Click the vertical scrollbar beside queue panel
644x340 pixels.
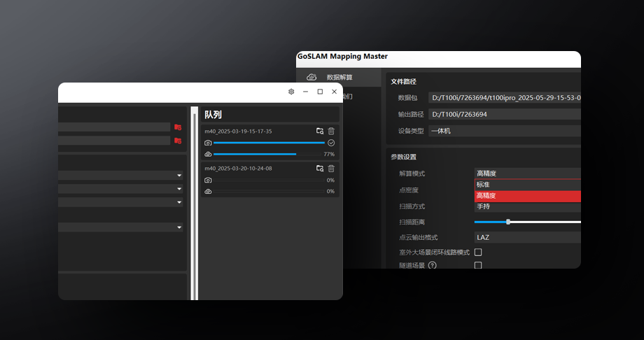point(195,204)
